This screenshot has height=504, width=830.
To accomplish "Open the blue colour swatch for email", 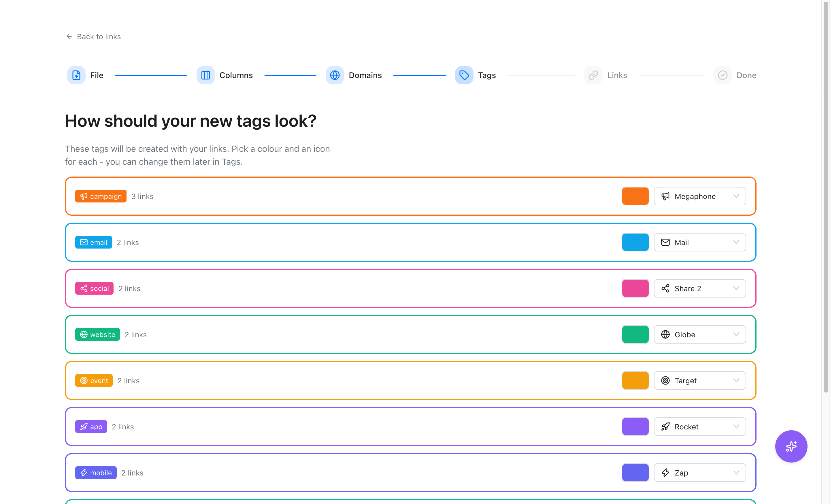I will 635,242.
